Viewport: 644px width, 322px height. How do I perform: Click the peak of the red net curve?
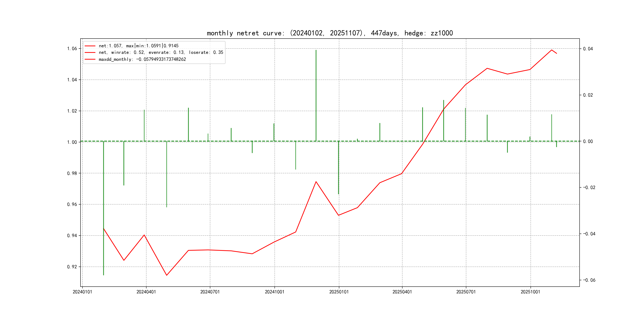click(552, 50)
